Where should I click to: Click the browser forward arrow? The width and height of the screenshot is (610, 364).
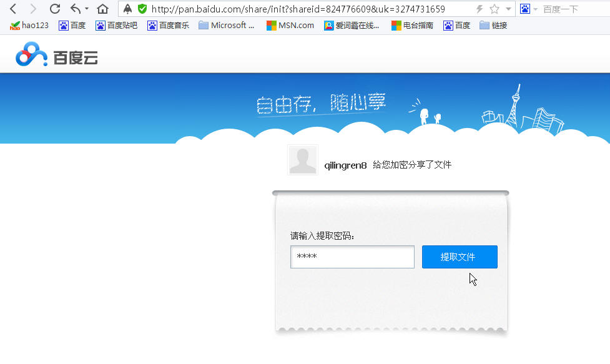pyautogui.click(x=33, y=9)
